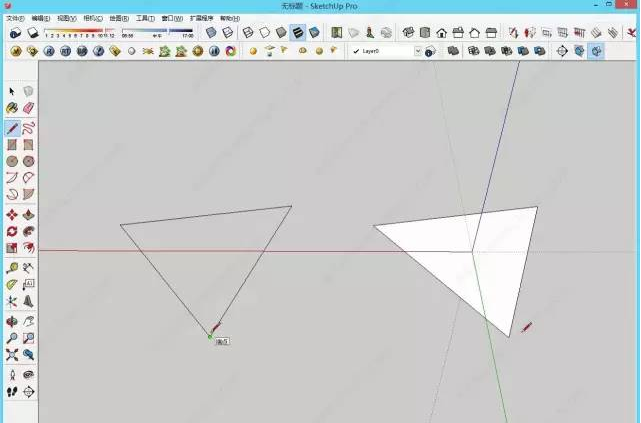Enable Shaded face style

click(x=281, y=33)
